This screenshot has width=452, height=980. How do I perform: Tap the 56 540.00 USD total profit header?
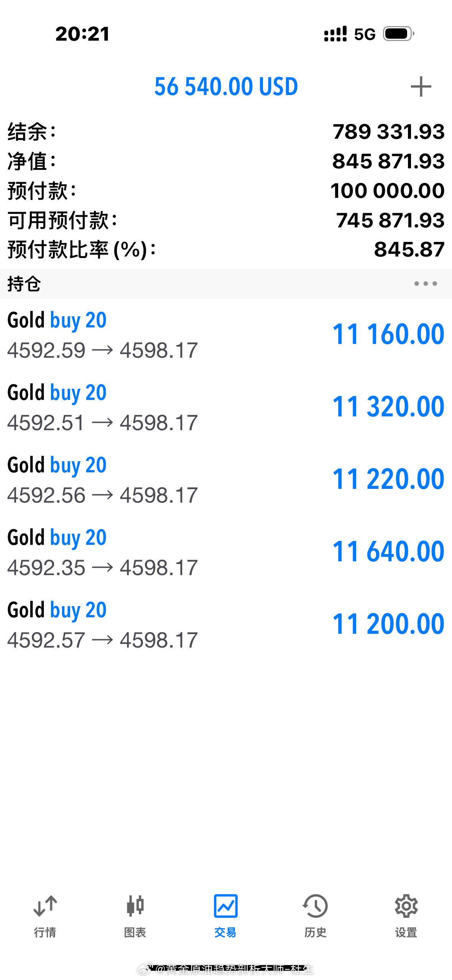[226, 87]
